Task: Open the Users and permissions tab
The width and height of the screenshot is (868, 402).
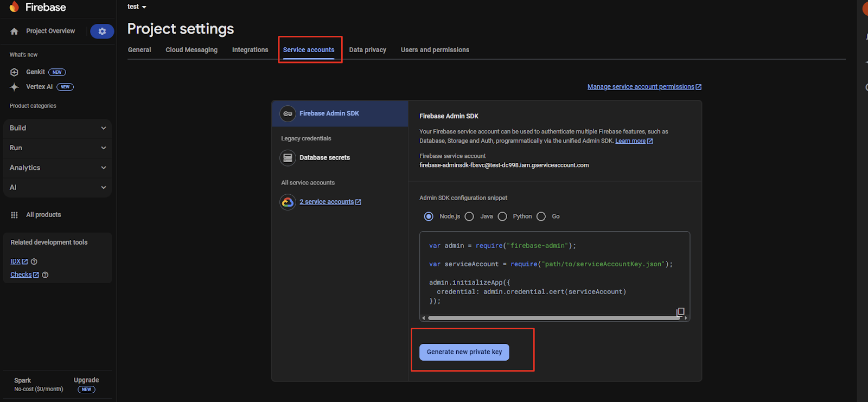Action: [x=435, y=50]
